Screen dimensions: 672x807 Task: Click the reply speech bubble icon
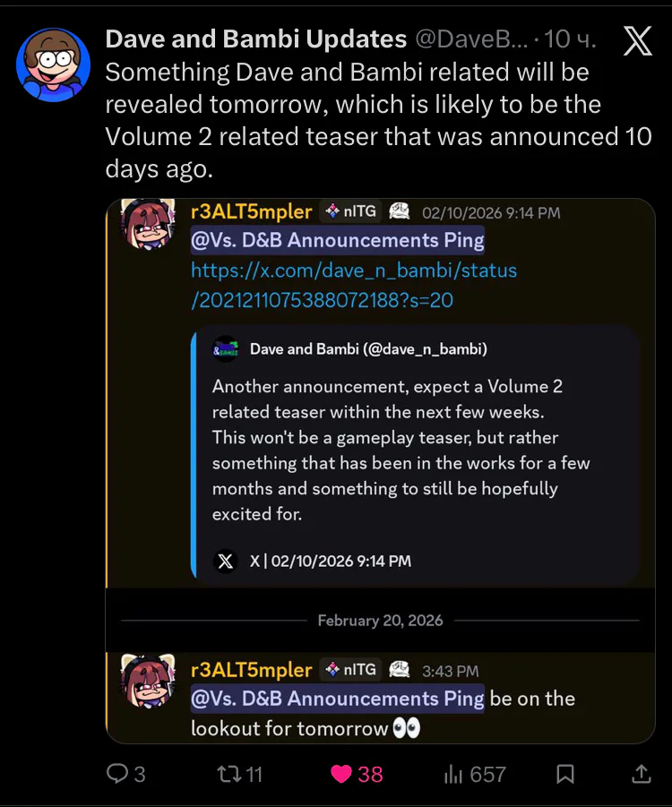[116, 773]
